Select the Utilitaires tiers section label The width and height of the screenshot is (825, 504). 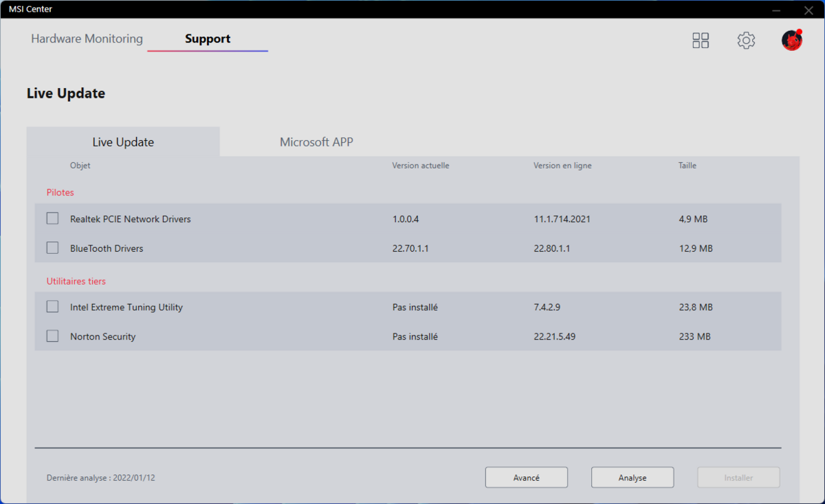tap(76, 281)
